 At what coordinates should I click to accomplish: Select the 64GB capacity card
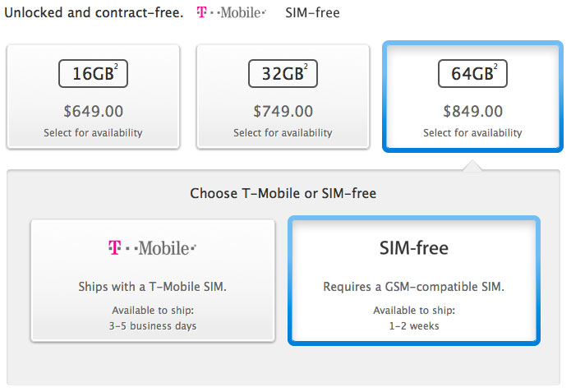tap(472, 96)
